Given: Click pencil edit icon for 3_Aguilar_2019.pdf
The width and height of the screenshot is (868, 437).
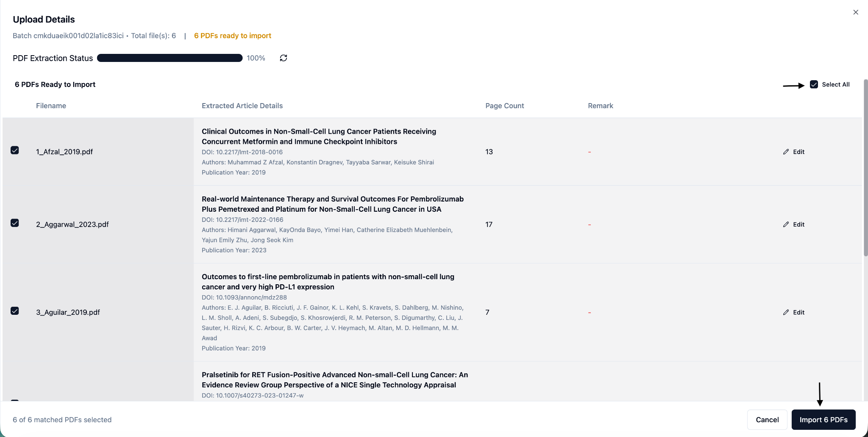Looking at the screenshot, I should [786, 312].
